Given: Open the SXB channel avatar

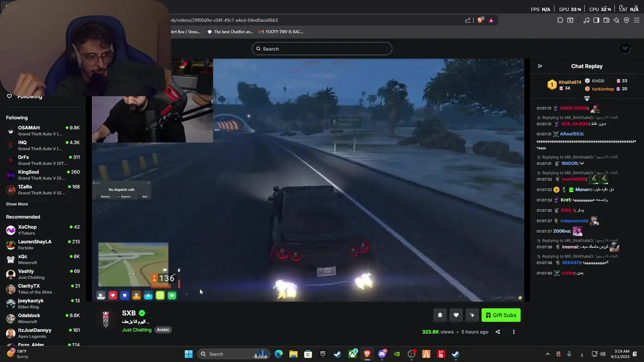Looking at the screenshot, I should click(x=106, y=319).
